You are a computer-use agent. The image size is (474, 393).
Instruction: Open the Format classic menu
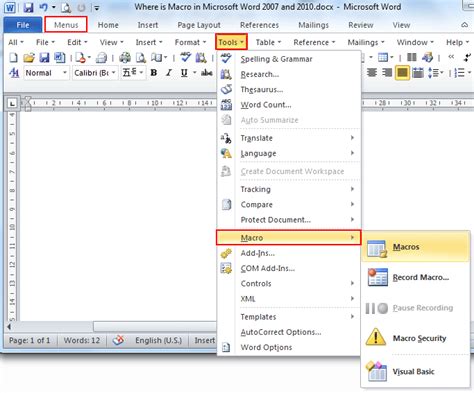[x=190, y=42]
